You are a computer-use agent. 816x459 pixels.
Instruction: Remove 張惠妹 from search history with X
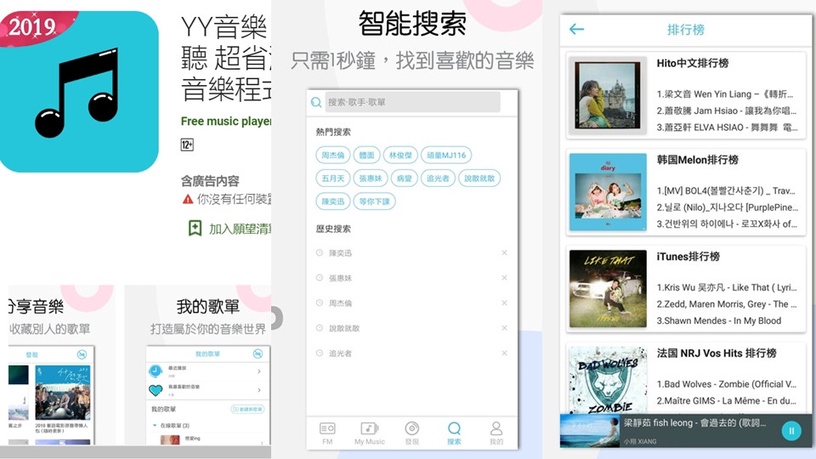(504, 277)
